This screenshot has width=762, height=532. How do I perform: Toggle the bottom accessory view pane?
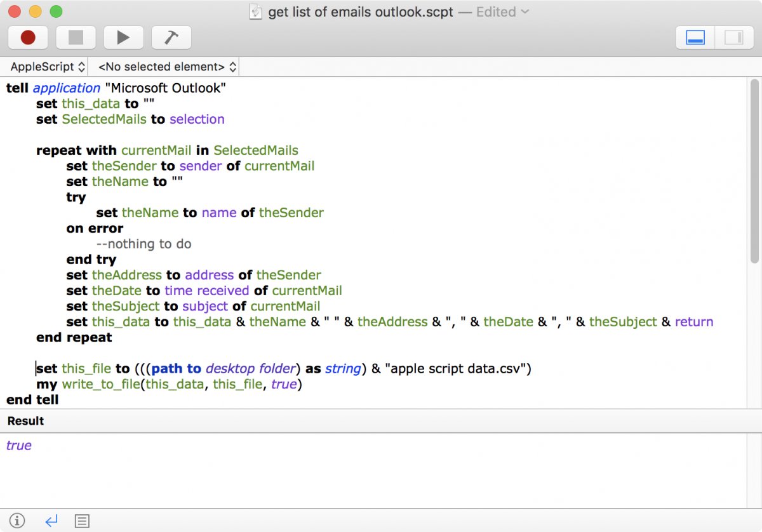click(x=693, y=37)
